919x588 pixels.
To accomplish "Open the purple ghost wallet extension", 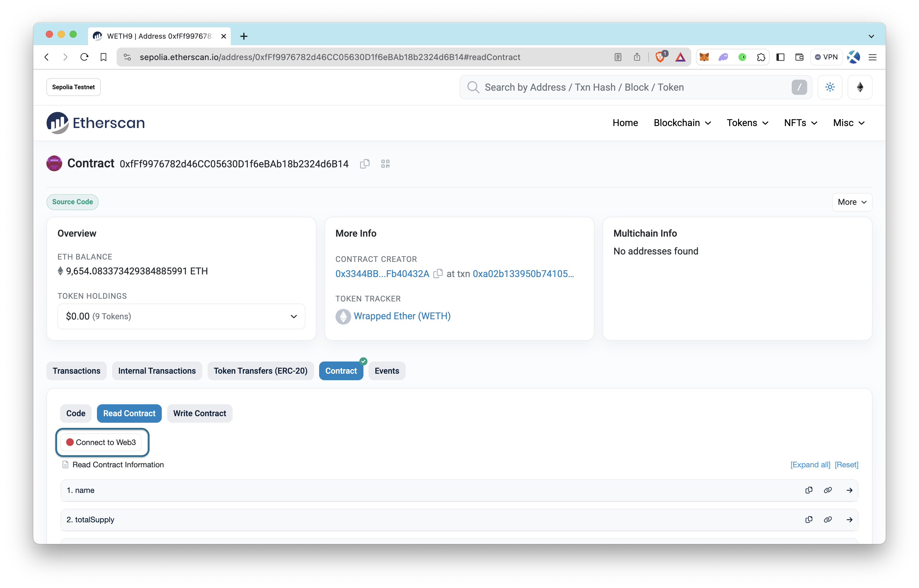I will (723, 57).
